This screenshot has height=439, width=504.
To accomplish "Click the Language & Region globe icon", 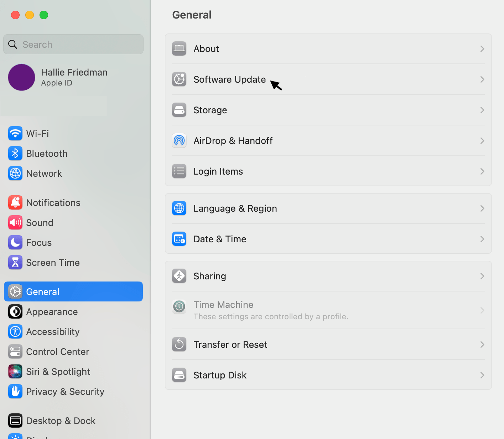I will 179,208.
